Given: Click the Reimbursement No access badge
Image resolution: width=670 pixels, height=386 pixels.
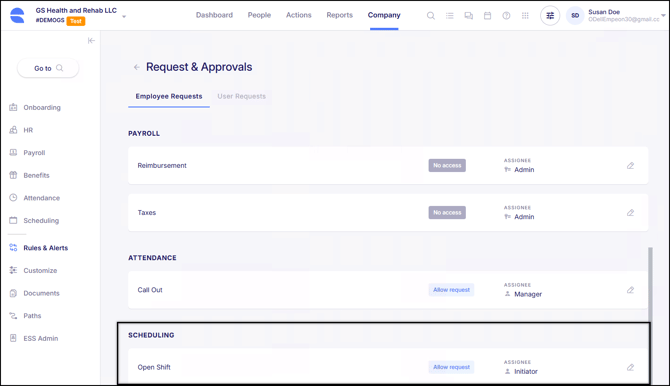Looking at the screenshot, I should (447, 165).
